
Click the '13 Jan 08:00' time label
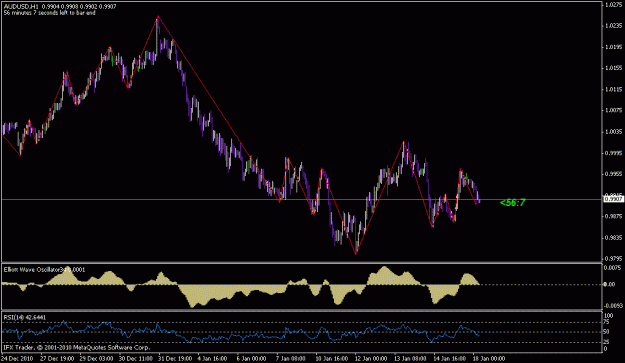pyautogui.click(x=411, y=359)
